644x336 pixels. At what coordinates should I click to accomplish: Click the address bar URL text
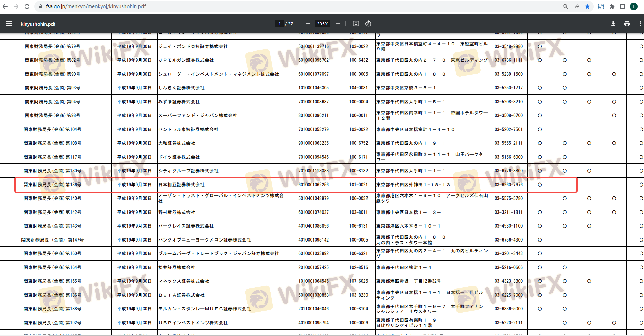point(96,6)
